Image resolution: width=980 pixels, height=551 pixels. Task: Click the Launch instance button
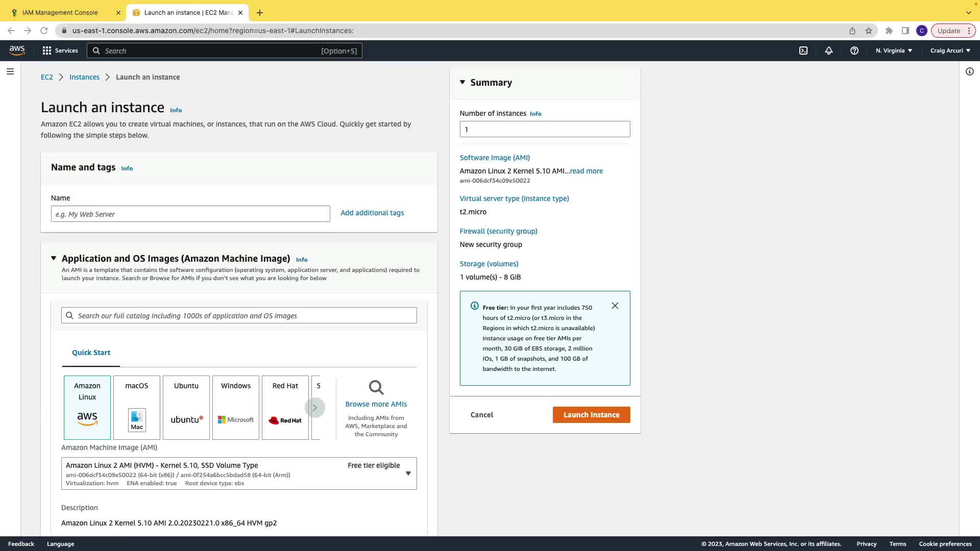pyautogui.click(x=591, y=415)
